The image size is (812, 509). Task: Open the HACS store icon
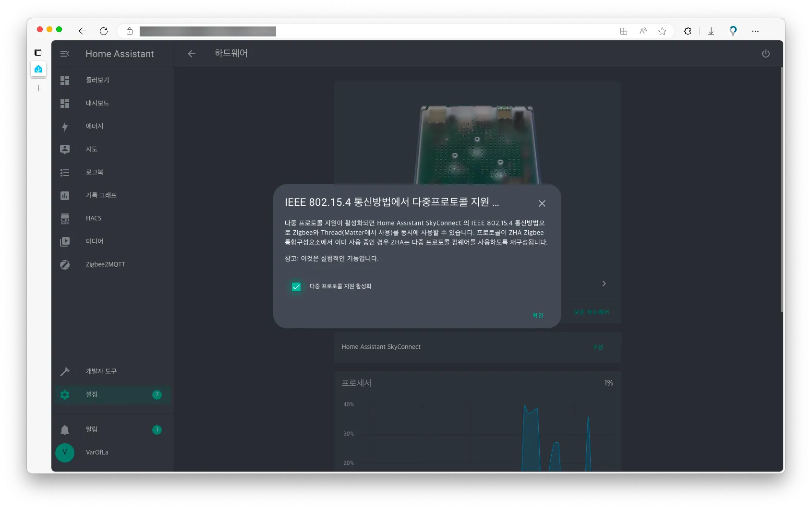pyautogui.click(x=65, y=218)
